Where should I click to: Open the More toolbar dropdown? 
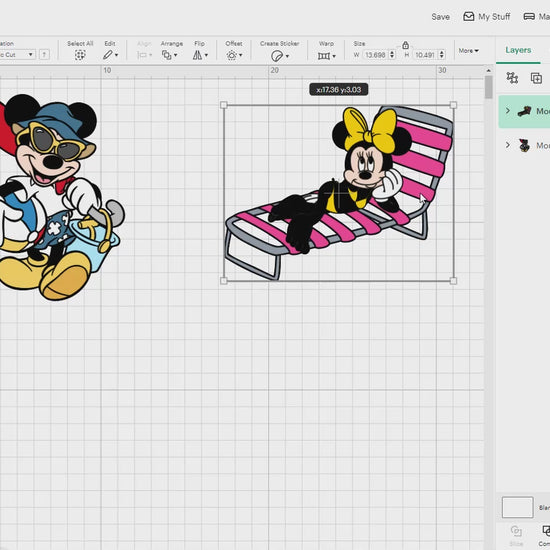pyautogui.click(x=469, y=51)
